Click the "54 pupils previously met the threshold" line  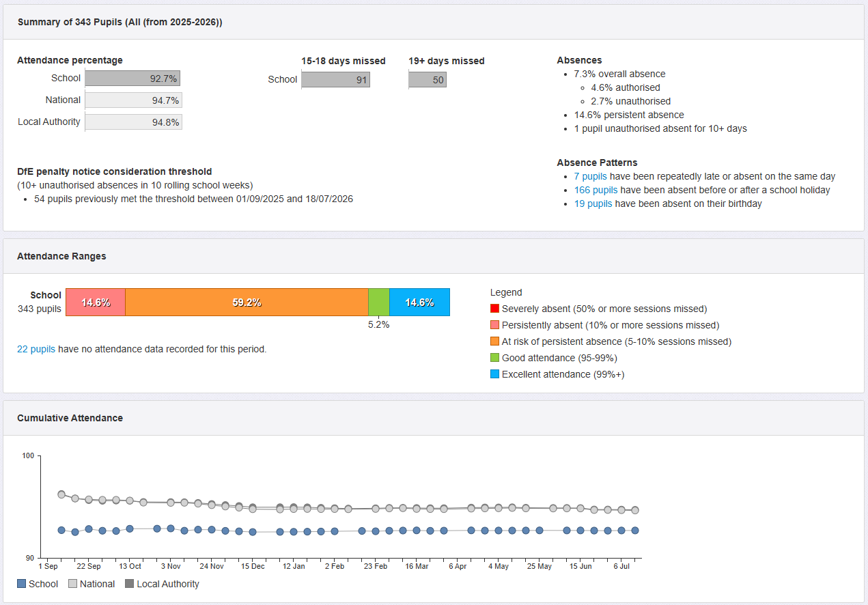(193, 199)
